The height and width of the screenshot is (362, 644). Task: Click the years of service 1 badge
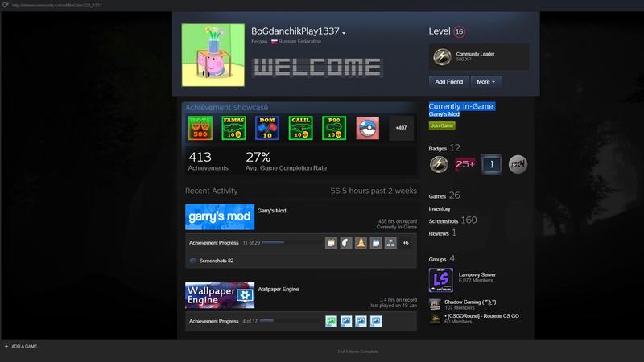(x=492, y=164)
